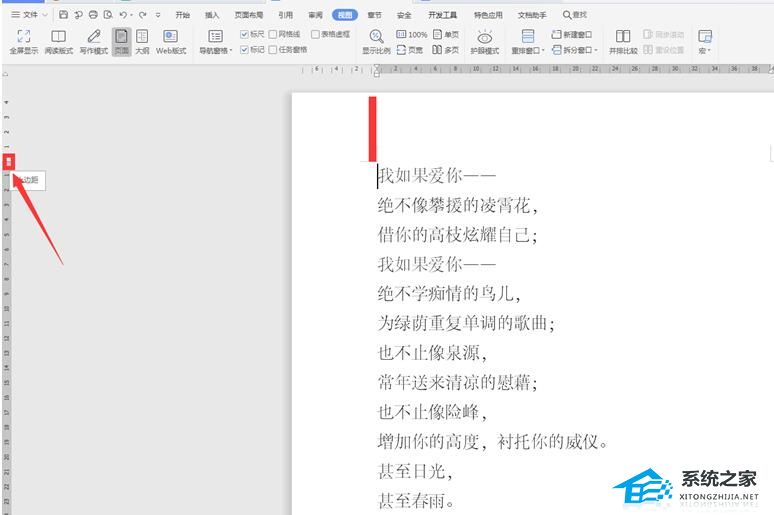The width and height of the screenshot is (774, 515).
Task: Enable the gridlines (网格线) checkbox
Action: pyautogui.click(x=274, y=34)
